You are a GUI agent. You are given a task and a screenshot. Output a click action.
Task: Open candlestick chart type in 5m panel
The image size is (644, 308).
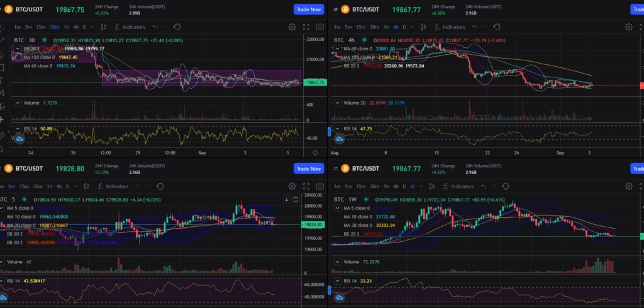(x=86, y=186)
